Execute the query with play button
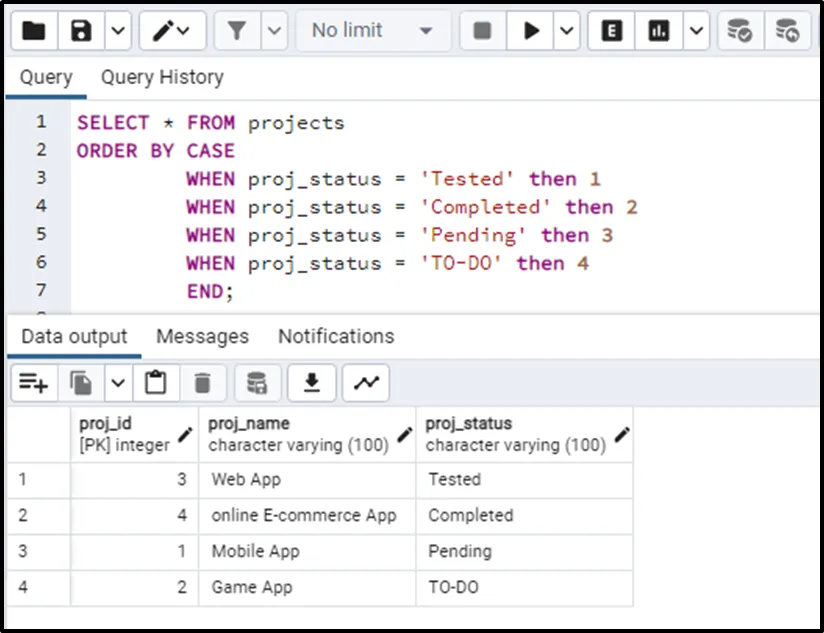824x633 pixels. point(530,31)
